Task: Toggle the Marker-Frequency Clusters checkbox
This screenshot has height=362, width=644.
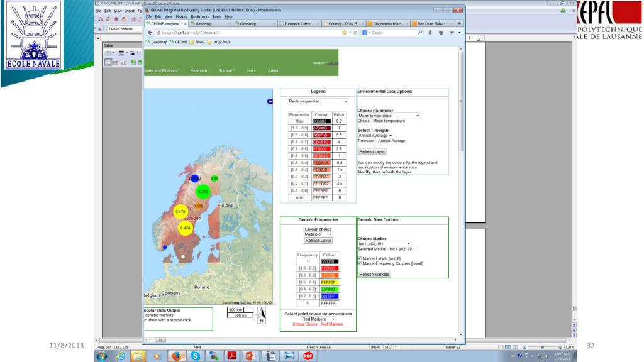Action: 359,263
